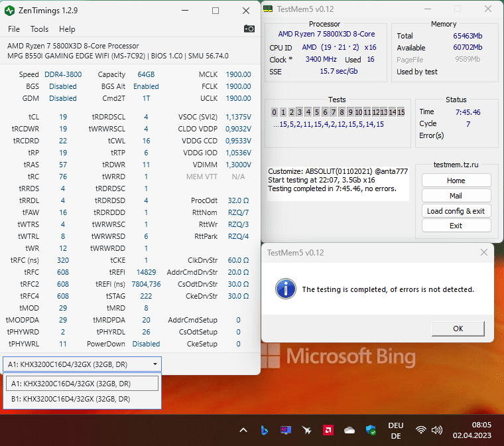
Task: Click the ClkDrvStr value 60.0 Ω
Action: tap(238, 260)
